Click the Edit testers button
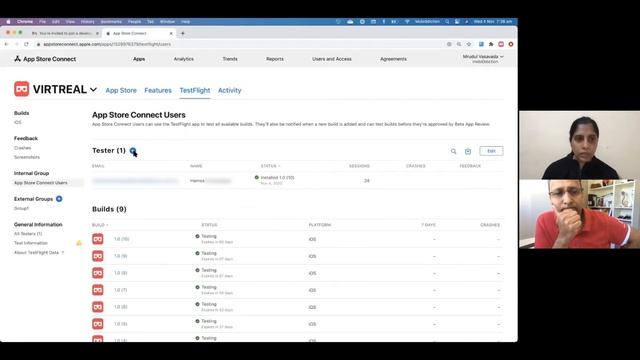 (491, 151)
